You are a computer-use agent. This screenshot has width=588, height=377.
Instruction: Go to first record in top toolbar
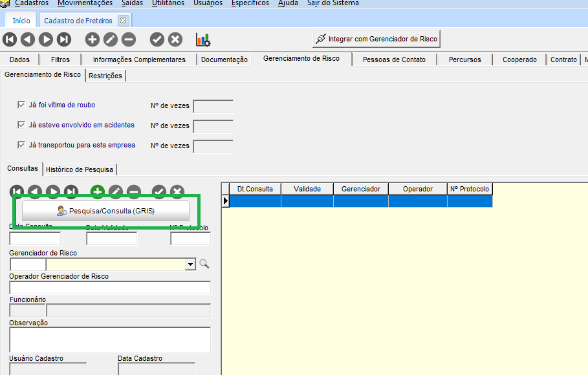9,39
